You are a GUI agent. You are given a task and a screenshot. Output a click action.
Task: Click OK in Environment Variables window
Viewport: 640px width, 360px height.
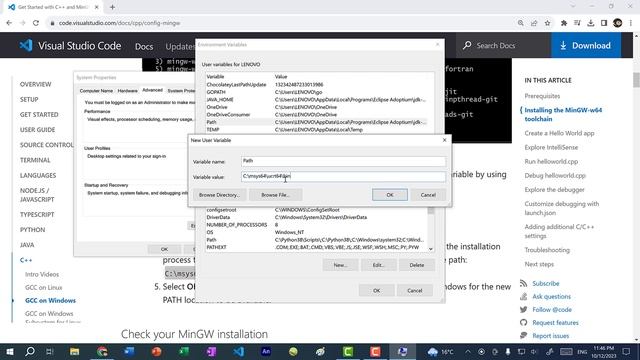(376, 291)
